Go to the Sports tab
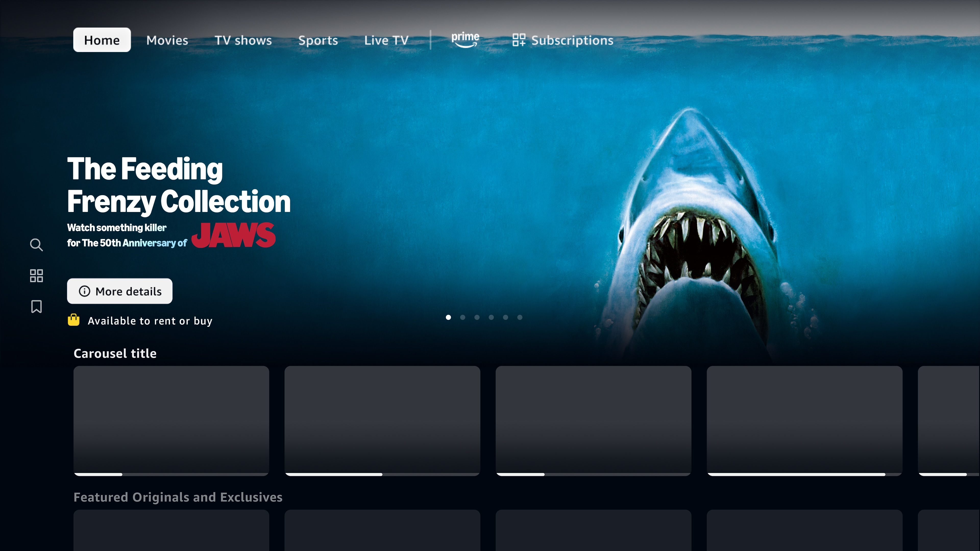The image size is (980, 551). click(318, 40)
